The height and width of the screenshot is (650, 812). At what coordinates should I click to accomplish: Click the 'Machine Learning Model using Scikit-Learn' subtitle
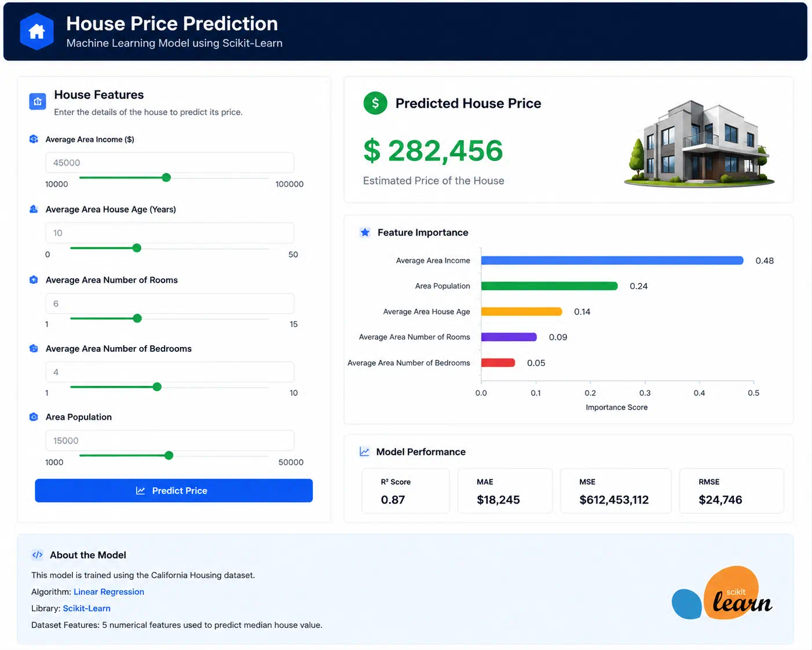click(x=174, y=43)
